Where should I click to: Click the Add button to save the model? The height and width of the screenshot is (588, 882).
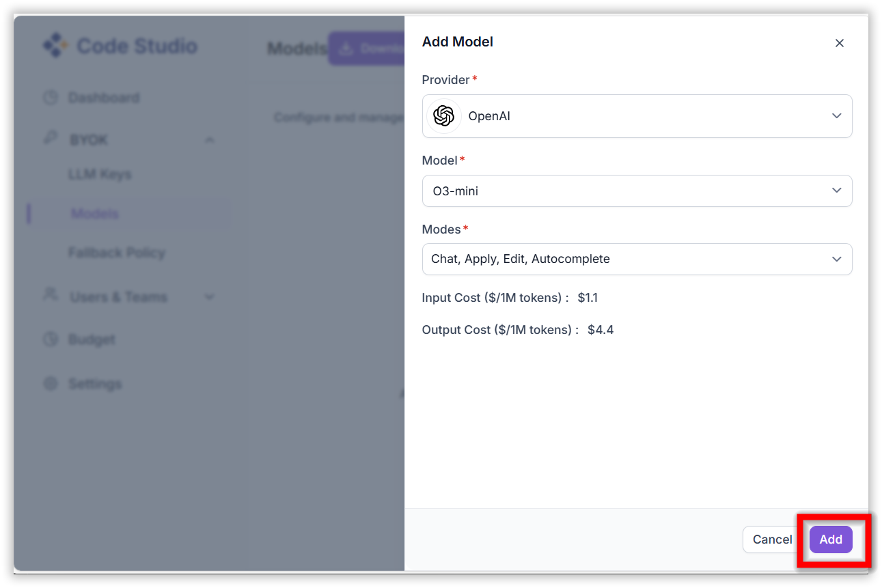(x=831, y=539)
